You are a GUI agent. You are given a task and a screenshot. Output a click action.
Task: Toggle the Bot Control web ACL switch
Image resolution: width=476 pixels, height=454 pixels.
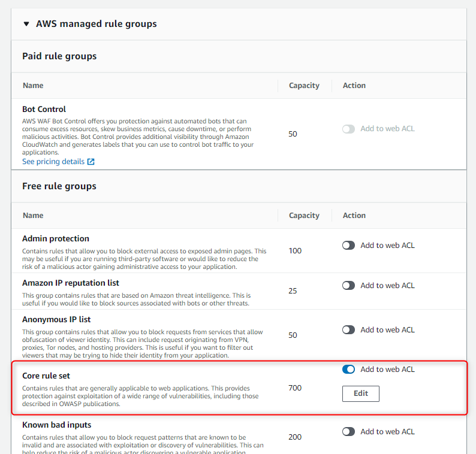pos(348,129)
